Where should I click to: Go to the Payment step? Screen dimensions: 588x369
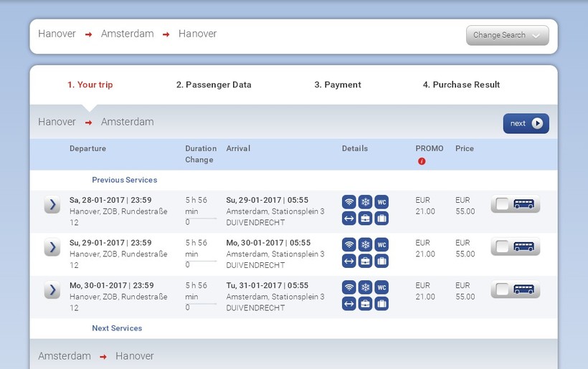338,85
